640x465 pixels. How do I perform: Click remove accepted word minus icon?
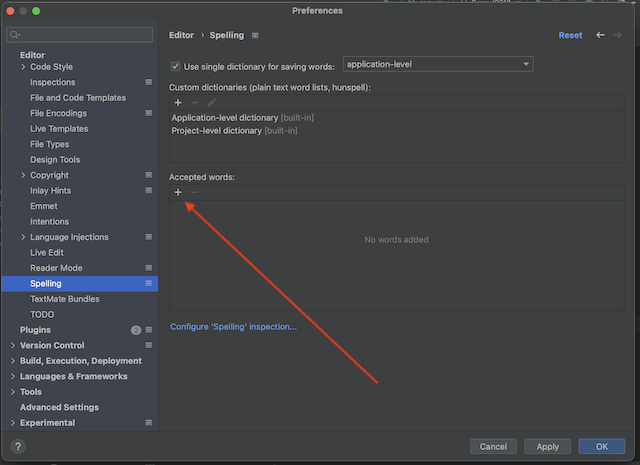(195, 192)
